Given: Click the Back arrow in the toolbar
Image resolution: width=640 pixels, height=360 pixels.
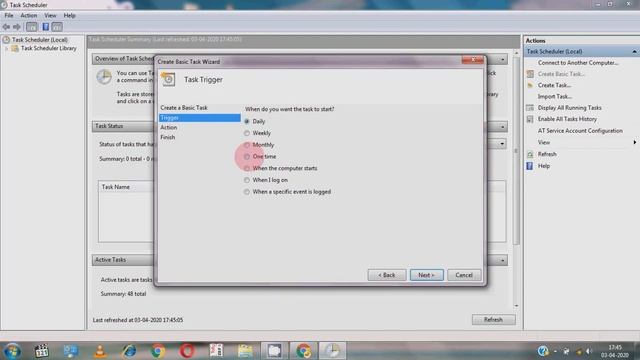Looking at the screenshot, I should point(6,27).
